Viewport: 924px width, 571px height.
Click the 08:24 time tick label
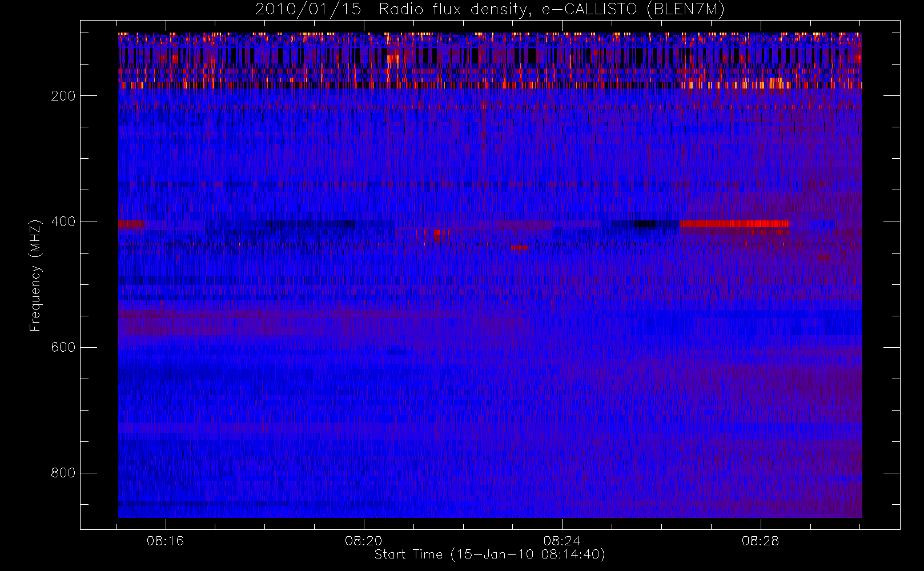tap(562, 541)
